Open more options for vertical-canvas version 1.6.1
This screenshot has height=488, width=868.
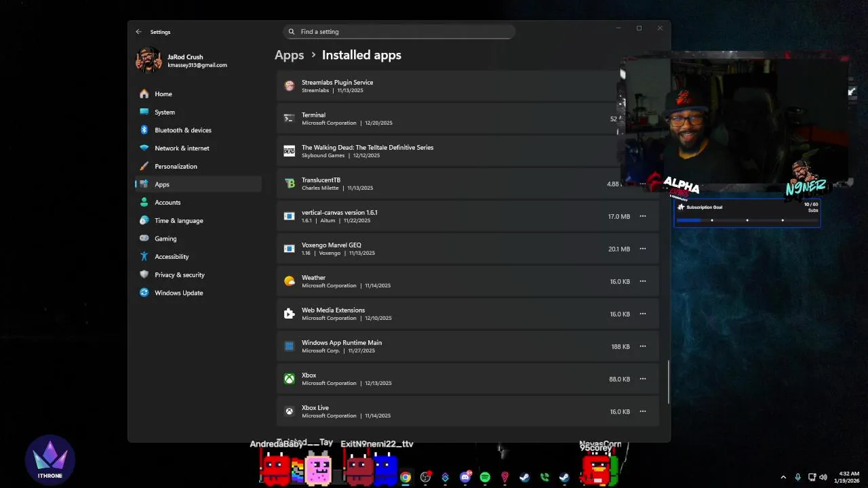643,216
